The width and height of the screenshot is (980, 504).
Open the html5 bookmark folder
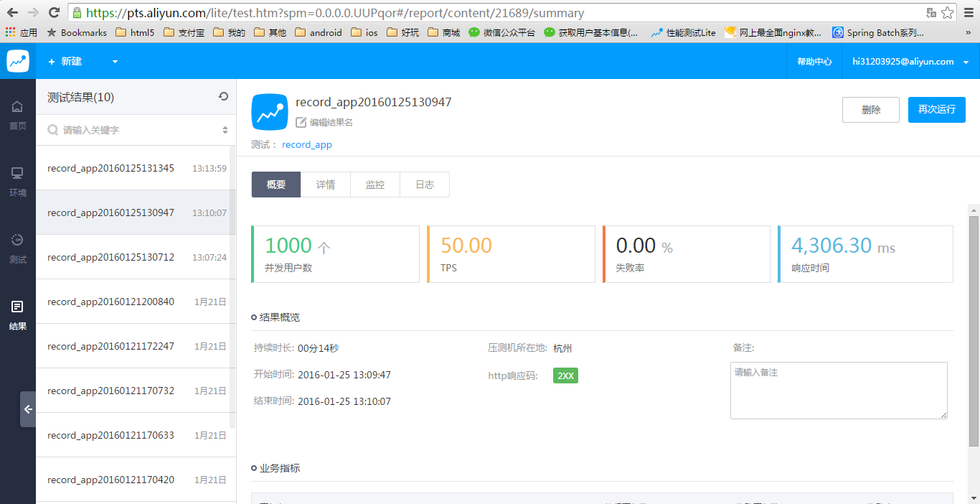point(134,32)
